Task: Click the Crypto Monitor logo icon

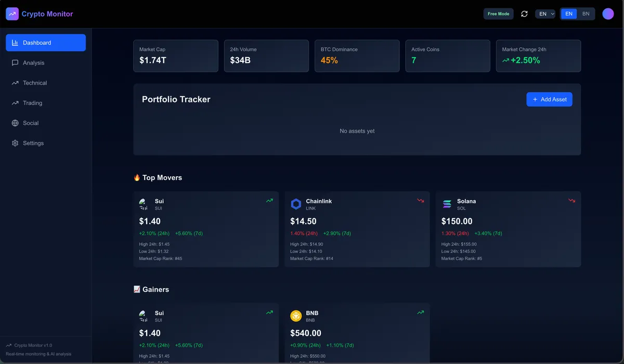Action: (12, 14)
